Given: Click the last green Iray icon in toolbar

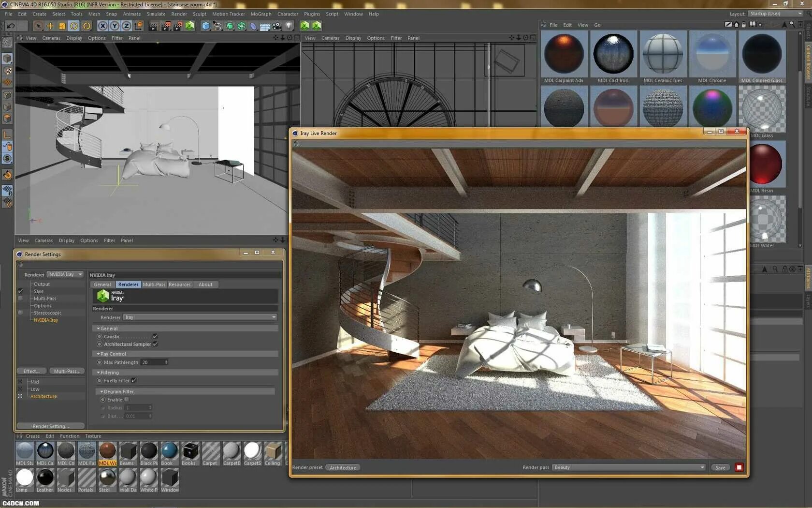Looking at the screenshot, I should pos(317,26).
